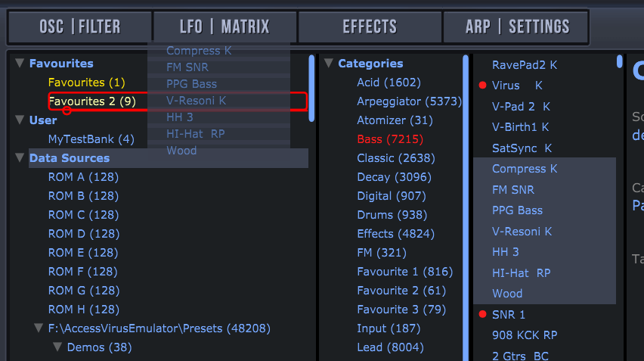
Task: Select ROM A data source
Action: [x=83, y=177]
